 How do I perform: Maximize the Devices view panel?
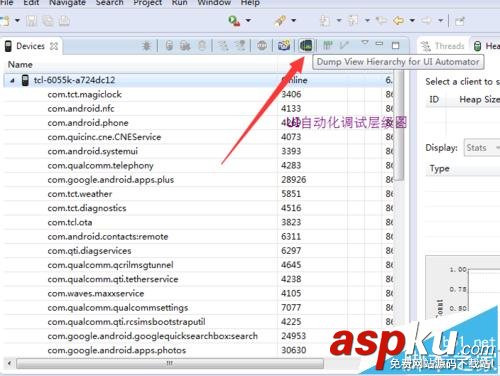(395, 45)
